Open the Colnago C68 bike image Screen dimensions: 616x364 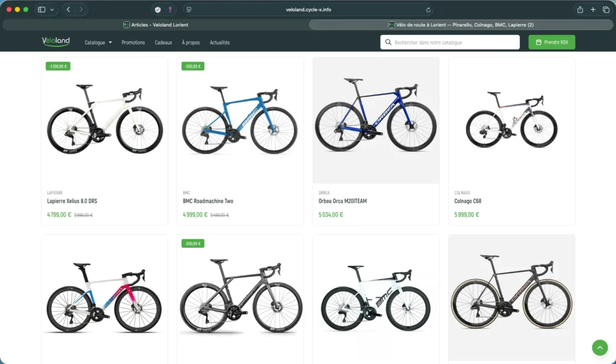click(x=512, y=121)
